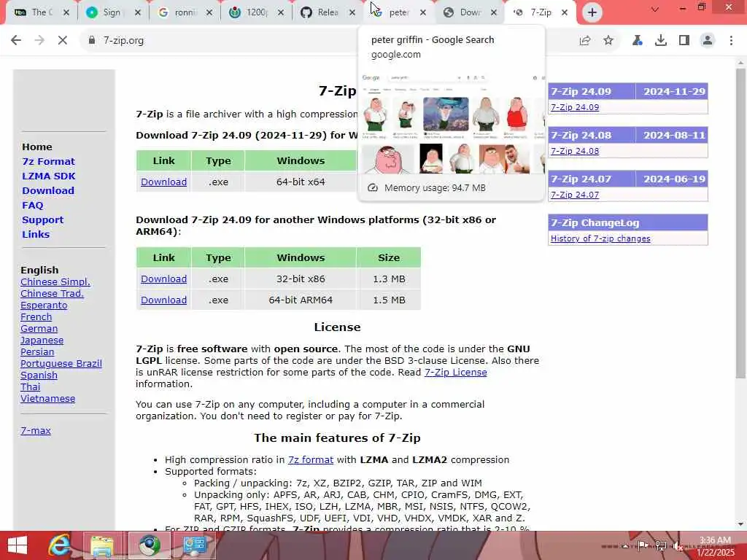The width and height of the screenshot is (747, 560).
Task: Switch language to Spanish
Action: click(39, 376)
